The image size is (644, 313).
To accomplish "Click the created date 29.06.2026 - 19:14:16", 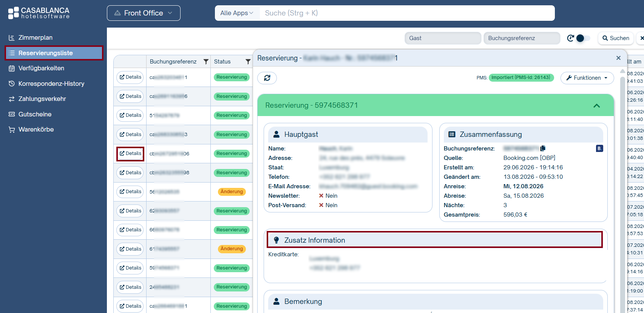I will (x=533, y=167).
